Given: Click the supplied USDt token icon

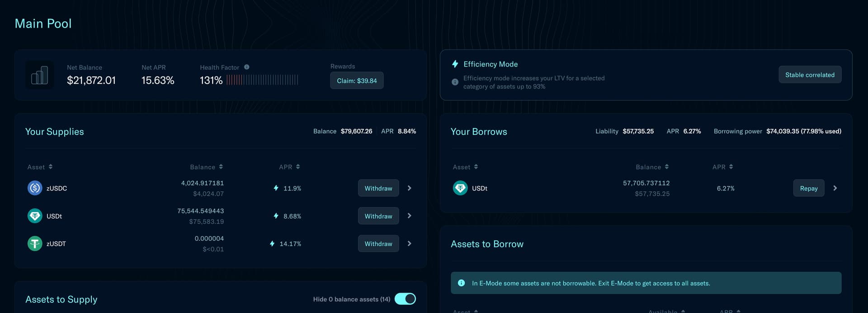Looking at the screenshot, I should pos(35,216).
